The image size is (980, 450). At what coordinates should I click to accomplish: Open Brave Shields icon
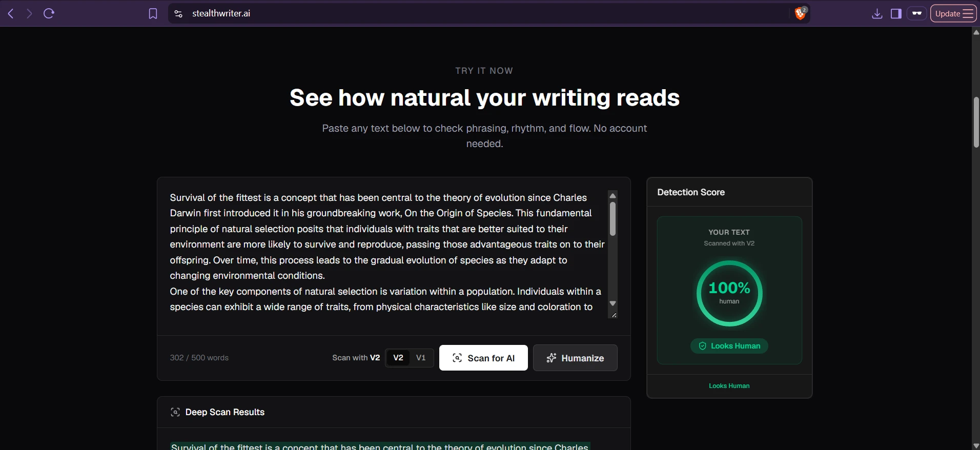tap(800, 13)
